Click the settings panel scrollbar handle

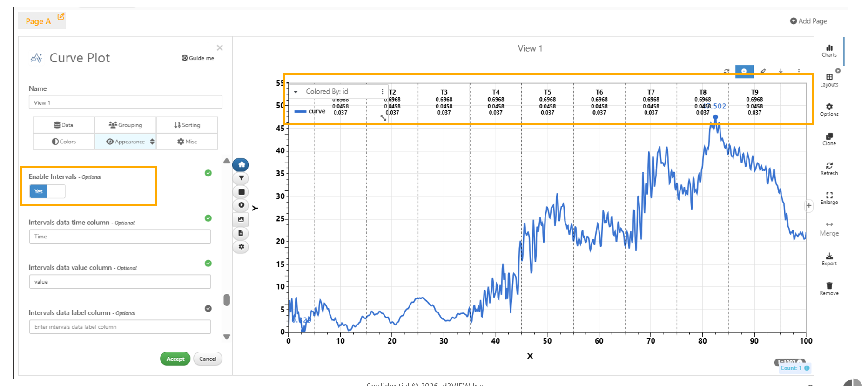(227, 300)
